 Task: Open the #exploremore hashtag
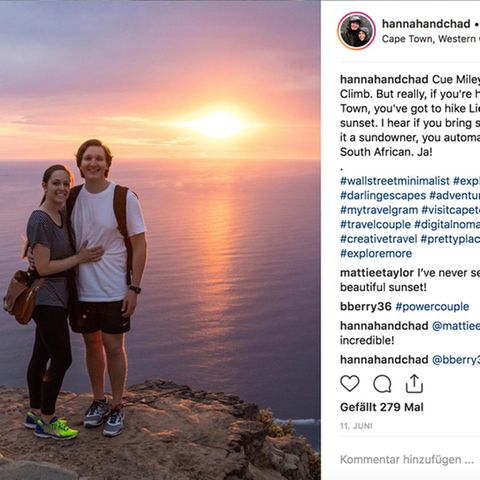tap(376, 253)
